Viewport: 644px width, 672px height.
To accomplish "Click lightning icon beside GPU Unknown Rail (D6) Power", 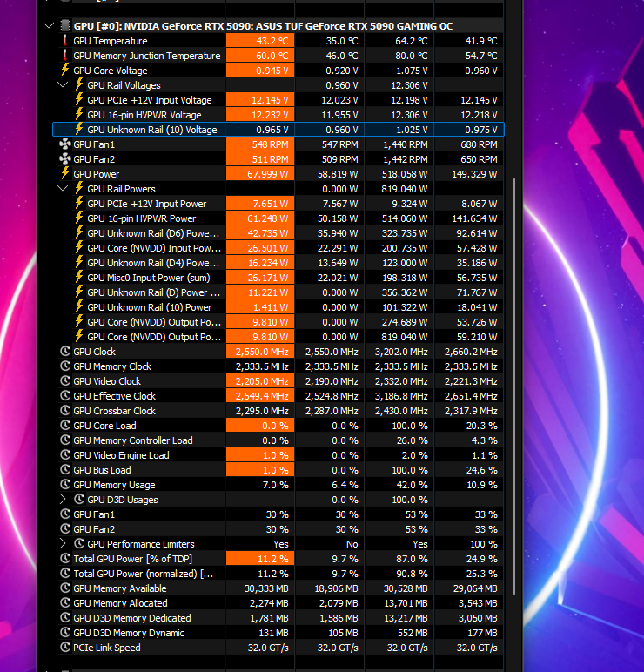I will click(x=79, y=233).
